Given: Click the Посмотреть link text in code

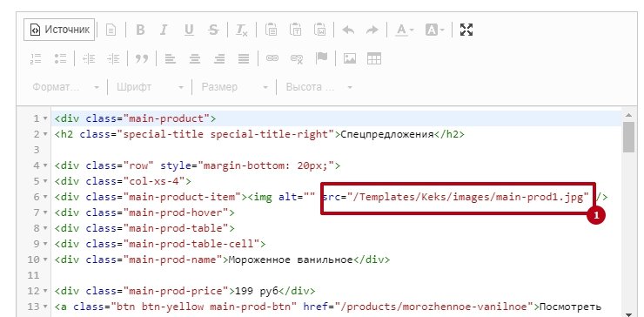Looking at the screenshot, I should click(x=570, y=307).
